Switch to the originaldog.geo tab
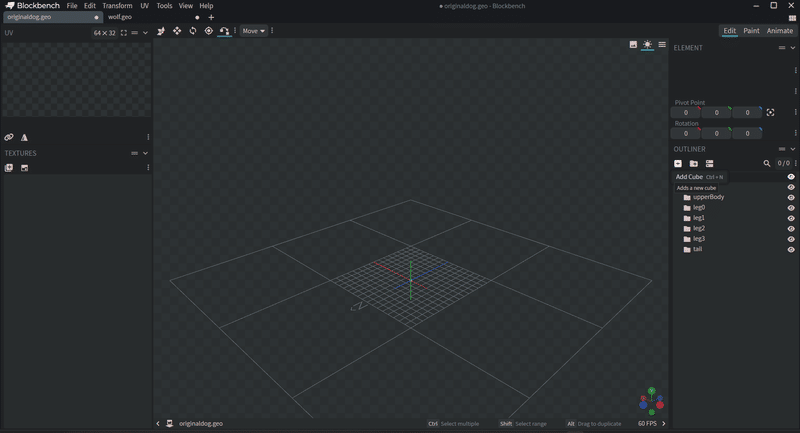This screenshot has height=433, width=800. (x=53, y=17)
